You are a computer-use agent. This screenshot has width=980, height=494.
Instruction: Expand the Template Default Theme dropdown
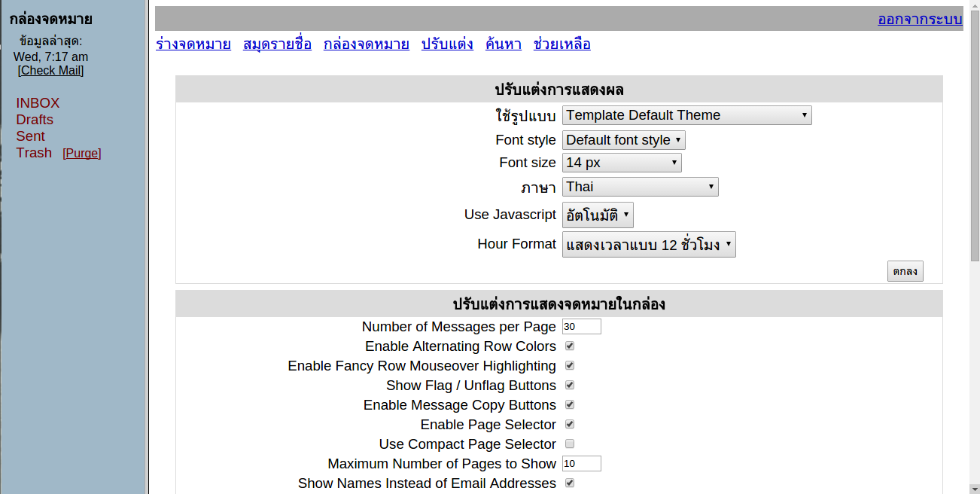tap(686, 115)
